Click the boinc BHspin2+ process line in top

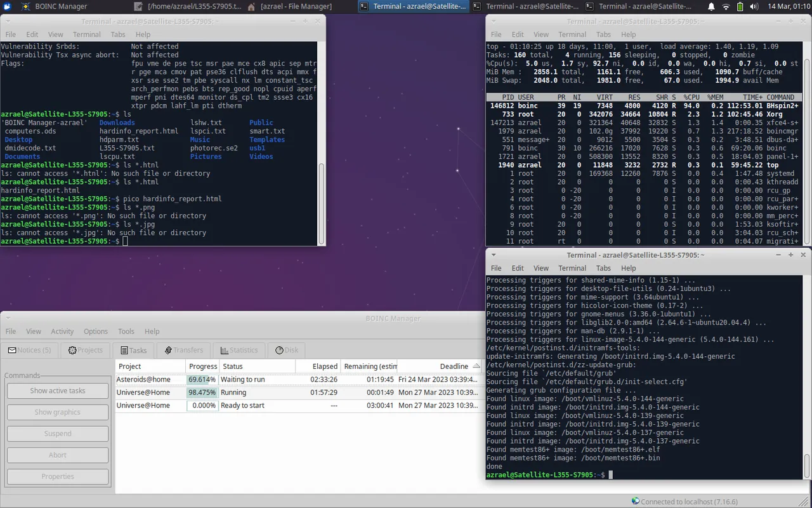pyautogui.click(x=644, y=105)
